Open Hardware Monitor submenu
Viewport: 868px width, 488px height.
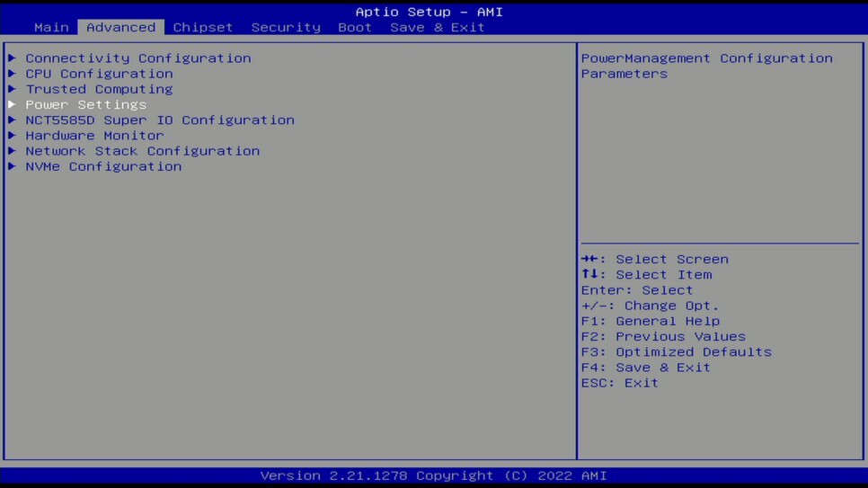[94, 136]
